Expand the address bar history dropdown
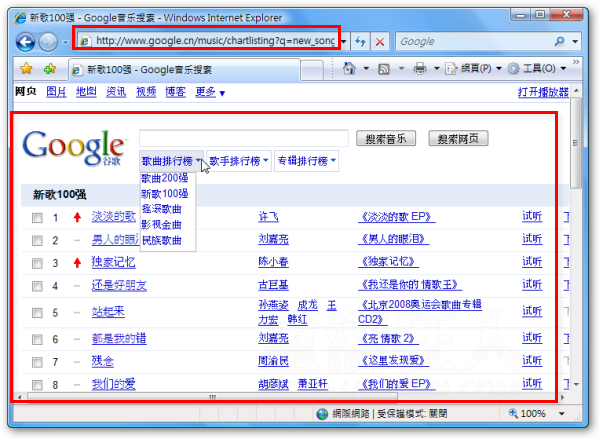The image size is (600, 439). coord(344,41)
